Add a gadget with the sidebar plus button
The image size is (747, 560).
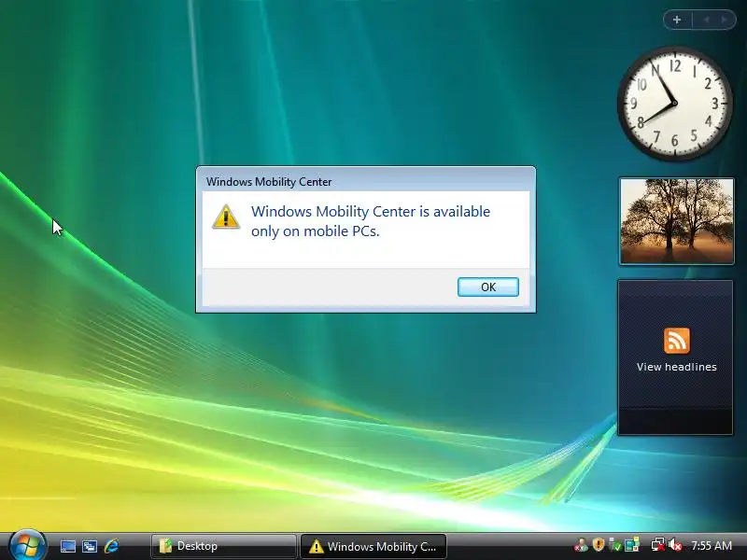pos(677,20)
